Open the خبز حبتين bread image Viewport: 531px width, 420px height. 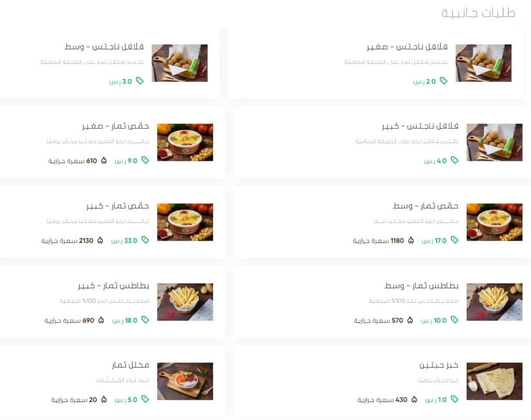pyautogui.click(x=494, y=381)
